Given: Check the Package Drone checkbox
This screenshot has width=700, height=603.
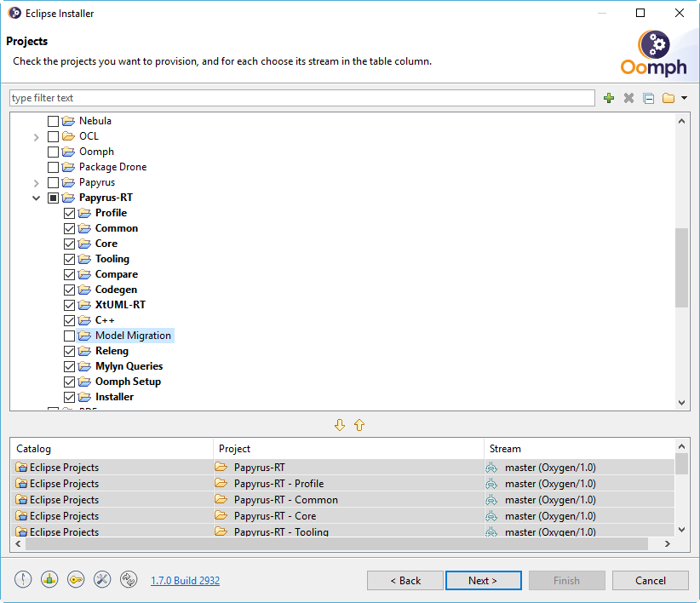Looking at the screenshot, I should 53,167.
